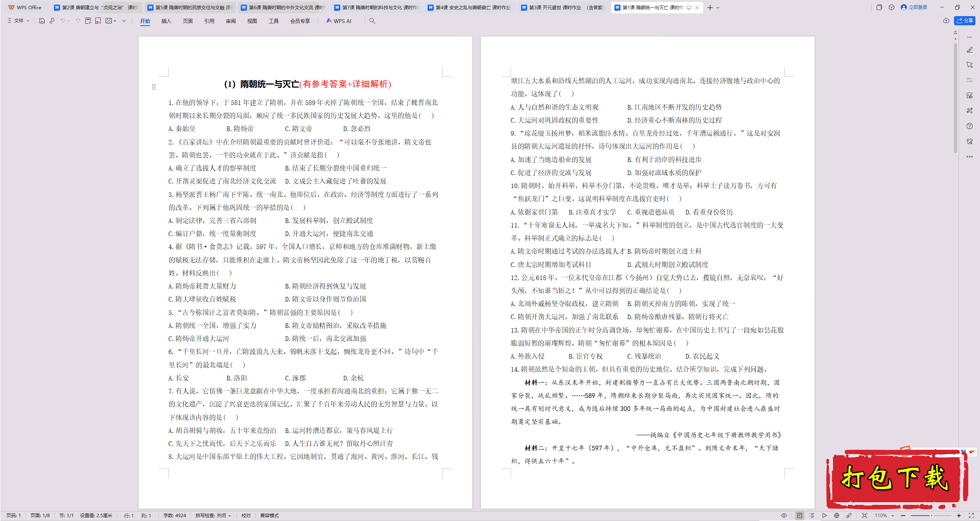Expand the Undo history dropdown arrow
Image resolution: width=980 pixels, height=521 pixels.
coord(69,21)
